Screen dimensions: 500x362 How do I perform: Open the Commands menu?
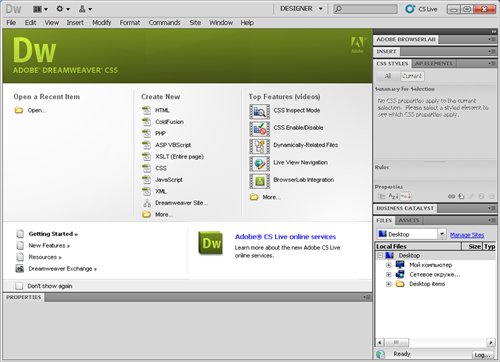164,23
